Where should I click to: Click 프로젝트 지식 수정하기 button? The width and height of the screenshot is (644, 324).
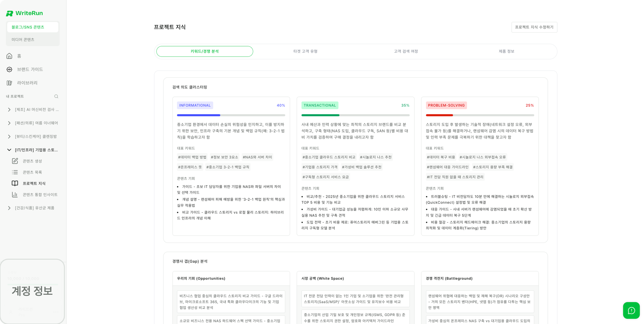coord(534,27)
